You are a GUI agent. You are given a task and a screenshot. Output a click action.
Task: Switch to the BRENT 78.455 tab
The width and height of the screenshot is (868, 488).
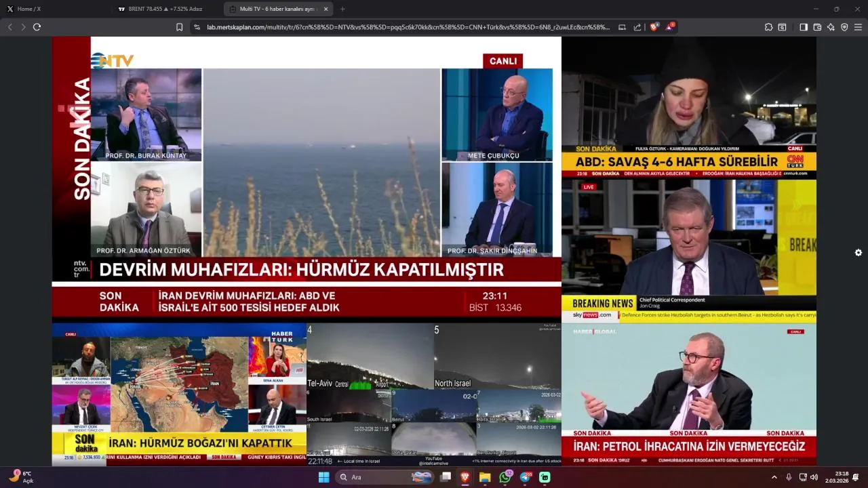167,9
